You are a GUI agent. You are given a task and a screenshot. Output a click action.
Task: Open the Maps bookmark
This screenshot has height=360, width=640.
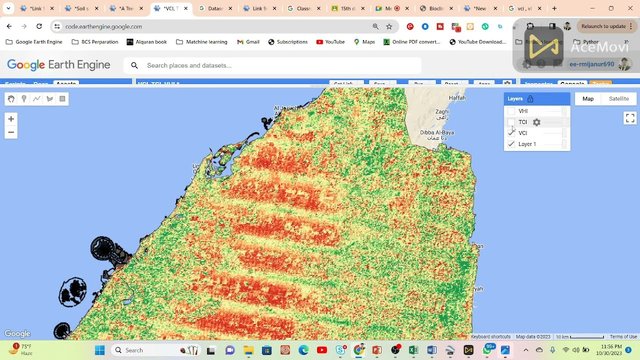tap(364, 42)
